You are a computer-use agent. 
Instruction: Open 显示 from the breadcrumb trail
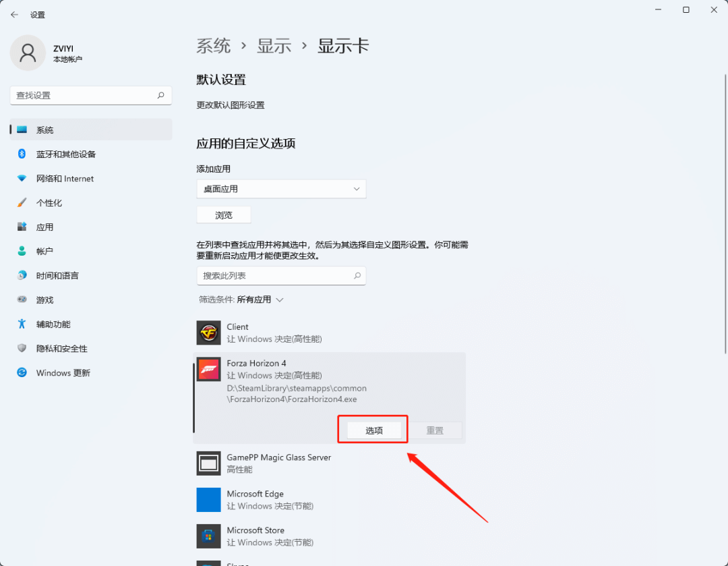(274, 45)
